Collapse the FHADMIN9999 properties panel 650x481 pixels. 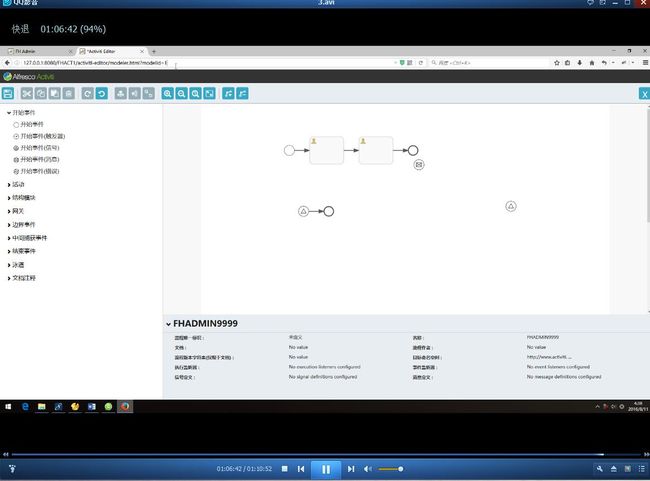(x=168, y=324)
